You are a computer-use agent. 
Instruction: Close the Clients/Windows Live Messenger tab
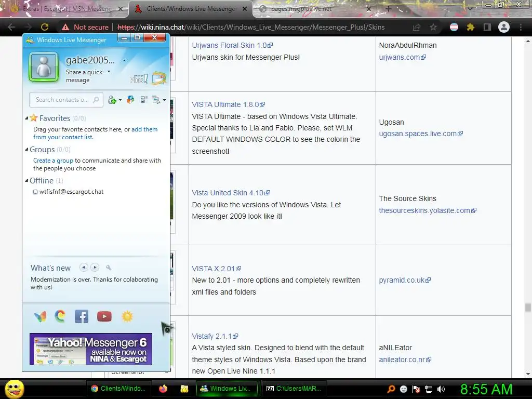click(245, 9)
